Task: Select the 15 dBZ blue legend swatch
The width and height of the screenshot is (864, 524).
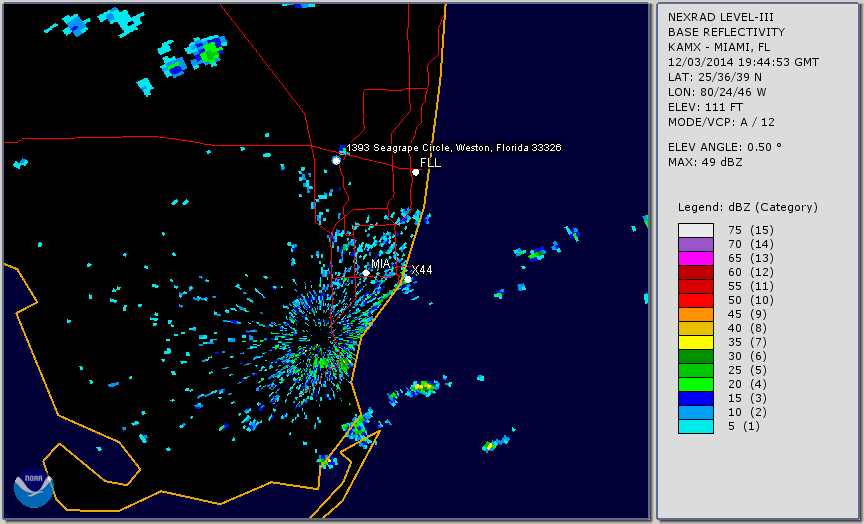Action: click(696, 398)
